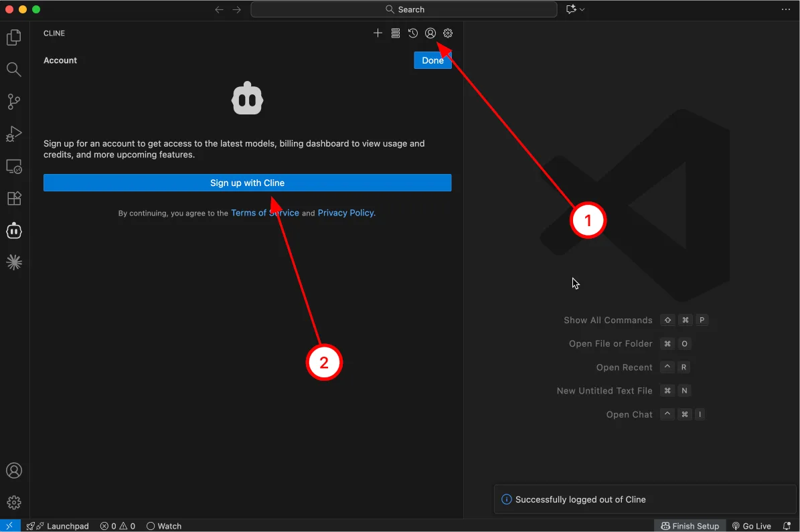Image resolution: width=800 pixels, height=532 pixels.
Task: Open the Manage gear menu at bottom left
Action: pyautogui.click(x=14, y=502)
